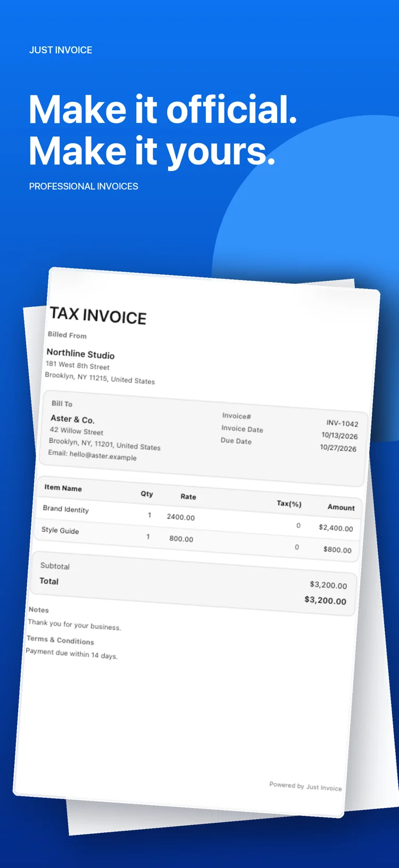Click the 'Due Date' label
This screenshot has height=868, width=399.
pyautogui.click(x=236, y=441)
